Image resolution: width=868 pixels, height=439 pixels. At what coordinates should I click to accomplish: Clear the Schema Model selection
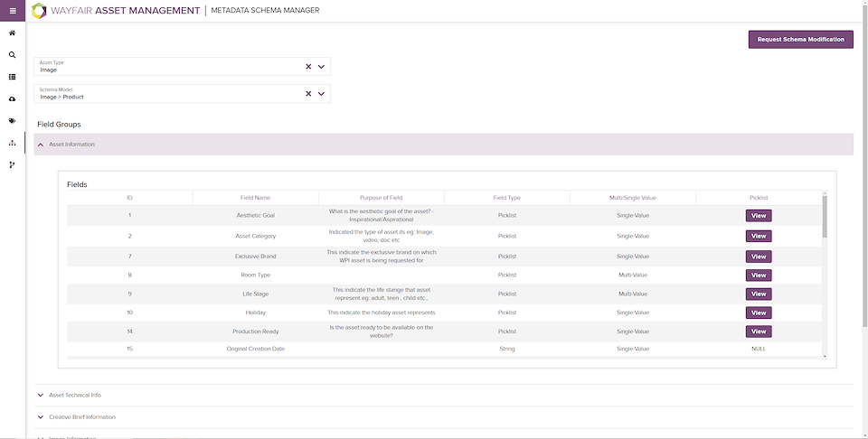point(307,93)
